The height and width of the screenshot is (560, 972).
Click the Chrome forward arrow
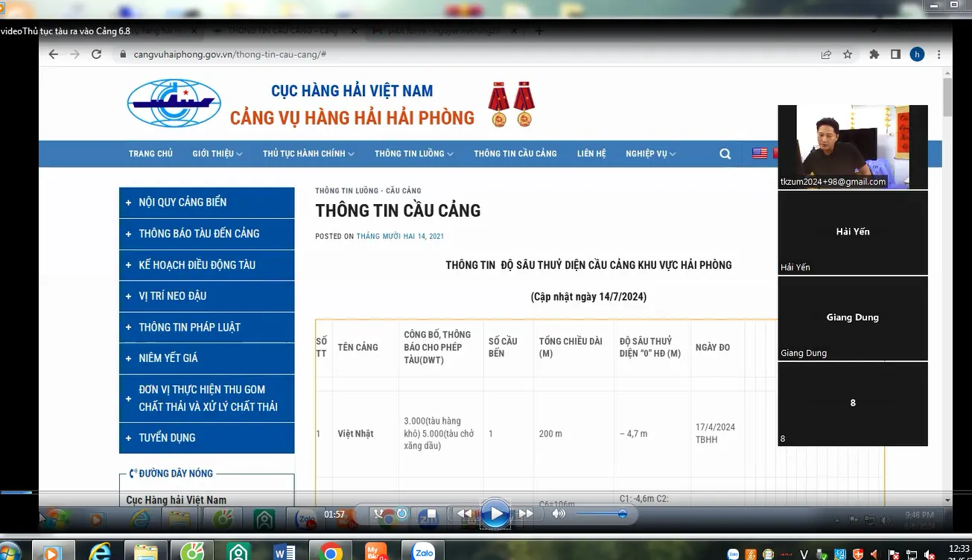point(74,54)
